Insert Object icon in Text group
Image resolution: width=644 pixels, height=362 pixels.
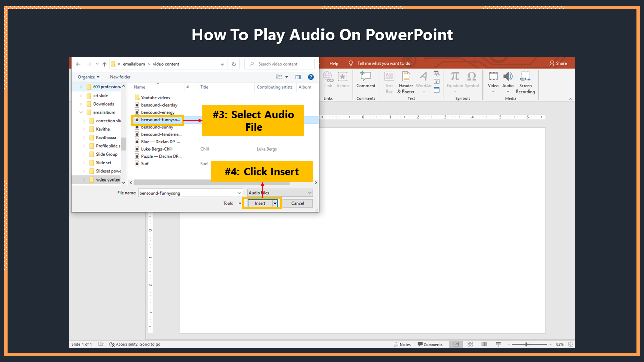tap(436, 89)
